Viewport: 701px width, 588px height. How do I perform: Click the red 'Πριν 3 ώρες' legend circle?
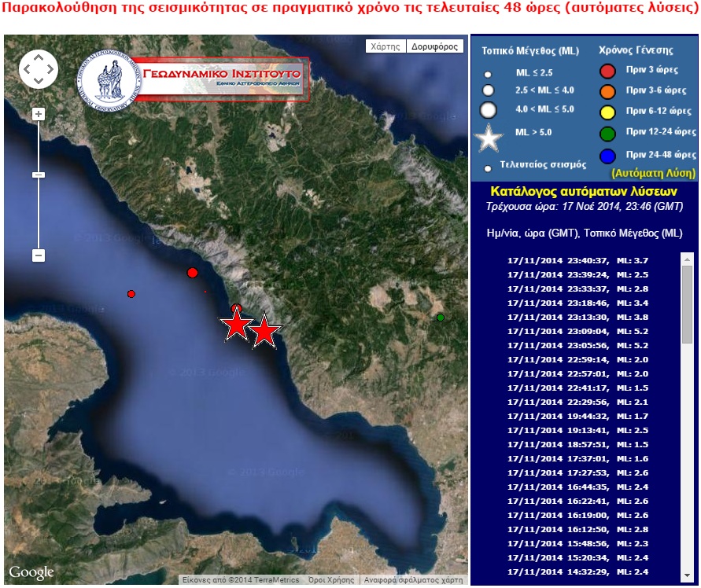coord(607,71)
